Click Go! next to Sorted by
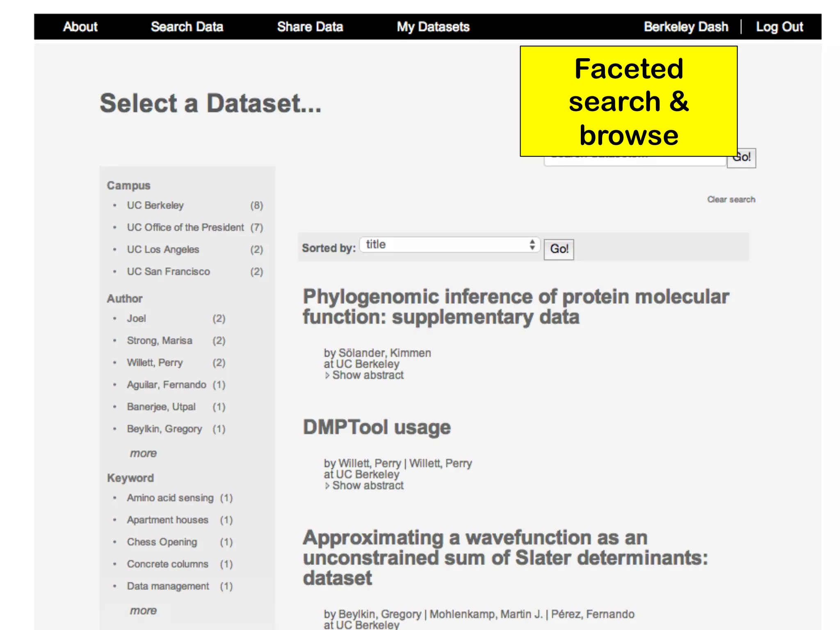This screenshot has width=840, height=630. pyautogui.click(x=559, y=249)
